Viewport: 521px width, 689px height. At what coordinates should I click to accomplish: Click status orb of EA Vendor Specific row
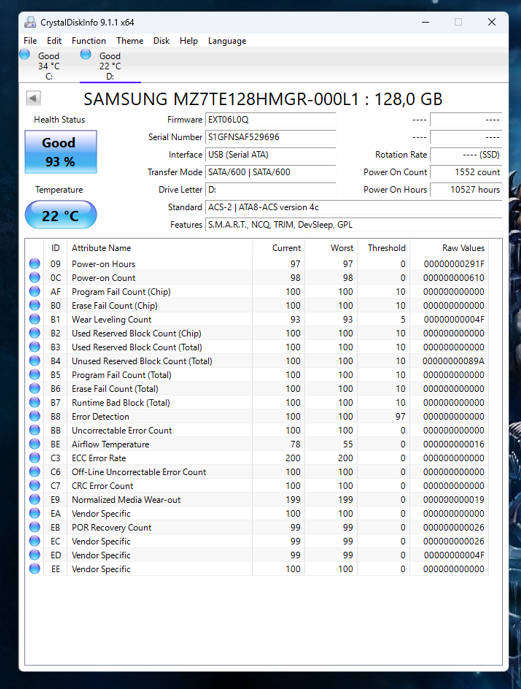[x=34, y=513]
